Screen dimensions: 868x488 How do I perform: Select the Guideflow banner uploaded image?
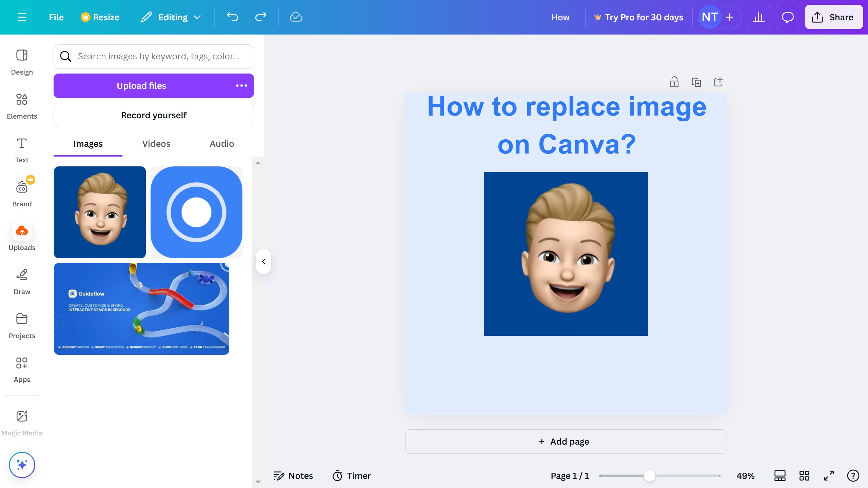(141, 309)
